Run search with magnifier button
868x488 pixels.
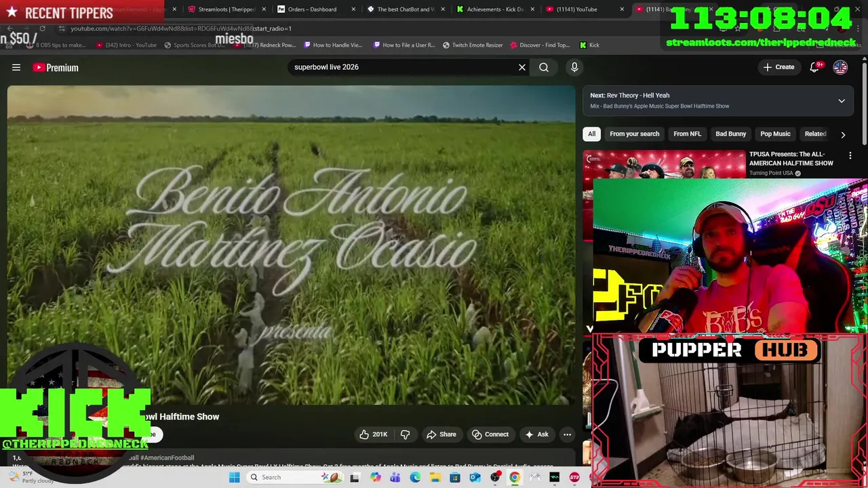[544, 67]
